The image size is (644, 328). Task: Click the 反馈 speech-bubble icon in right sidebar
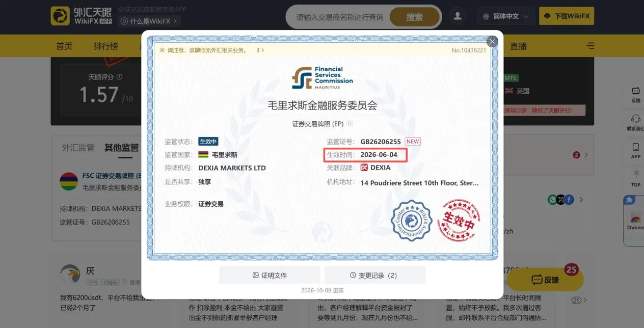[x=635, y=91]
